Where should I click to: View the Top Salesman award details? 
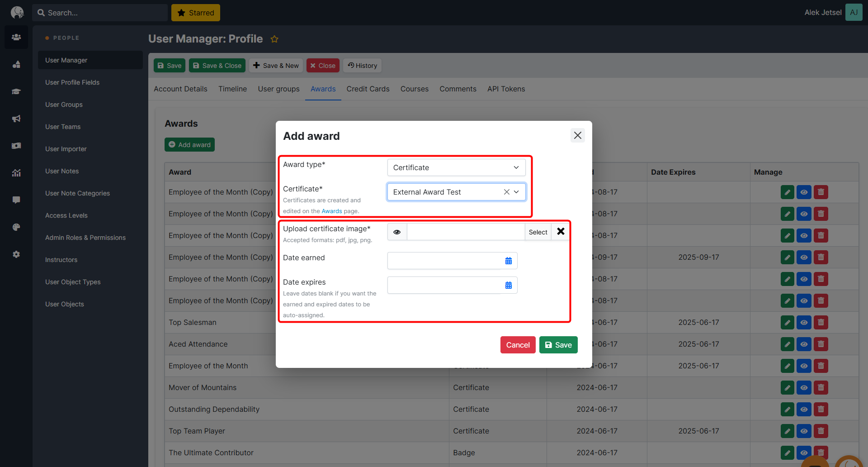coord(804,323)
